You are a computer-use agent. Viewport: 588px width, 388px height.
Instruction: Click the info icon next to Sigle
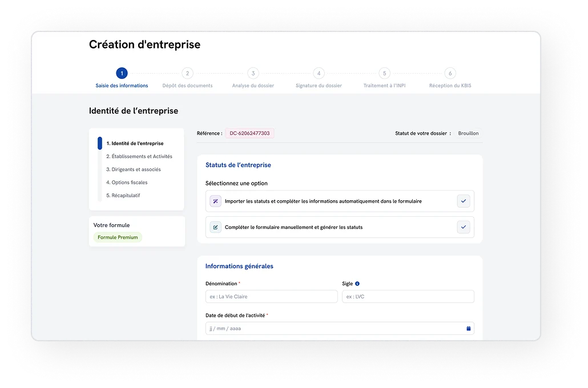(357, 284)
